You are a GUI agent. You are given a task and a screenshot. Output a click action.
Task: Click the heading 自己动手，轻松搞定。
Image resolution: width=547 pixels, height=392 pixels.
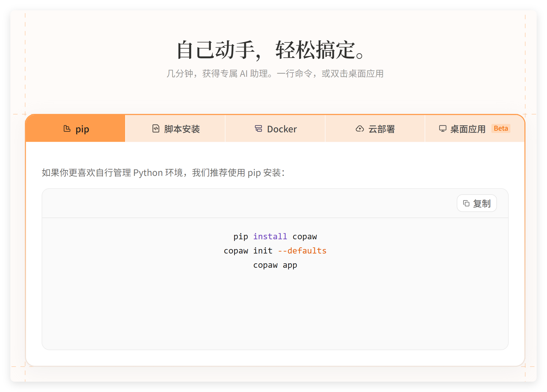tap(270, 50)
